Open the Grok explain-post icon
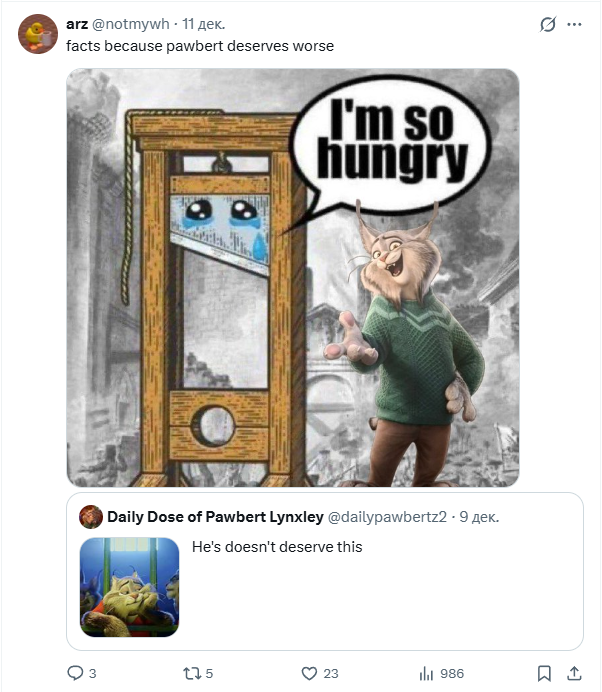 coord(547,25)
